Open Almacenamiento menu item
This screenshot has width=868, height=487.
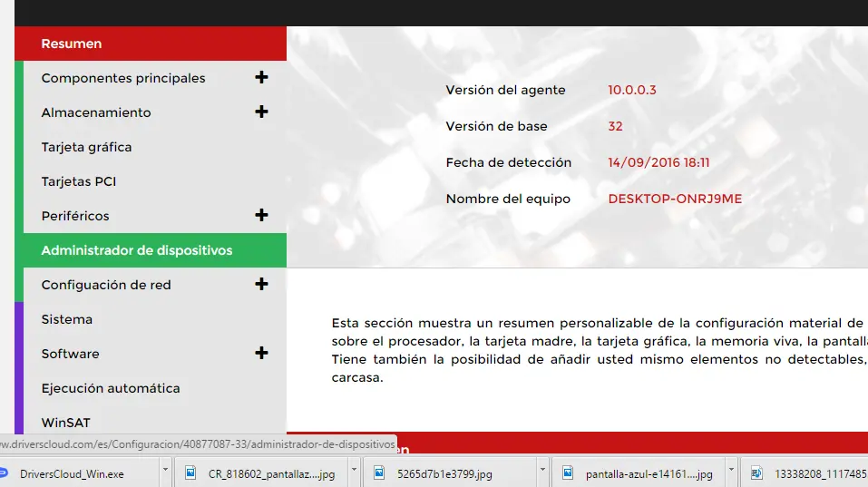tap(96, 112)
